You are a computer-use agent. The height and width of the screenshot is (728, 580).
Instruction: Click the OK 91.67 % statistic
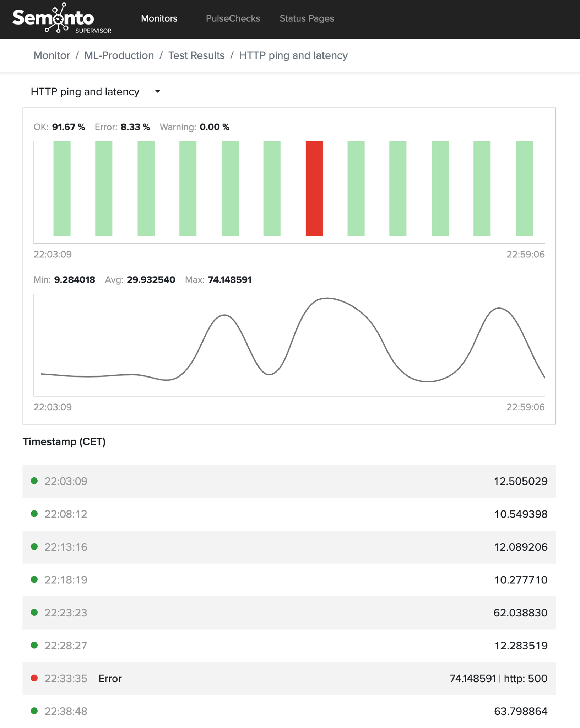pos(59,127)
